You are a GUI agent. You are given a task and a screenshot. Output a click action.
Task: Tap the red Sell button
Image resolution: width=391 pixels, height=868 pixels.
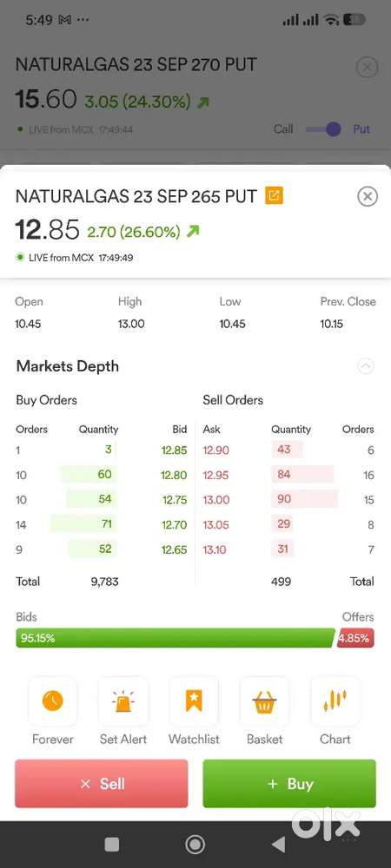(x=102, y=783)
